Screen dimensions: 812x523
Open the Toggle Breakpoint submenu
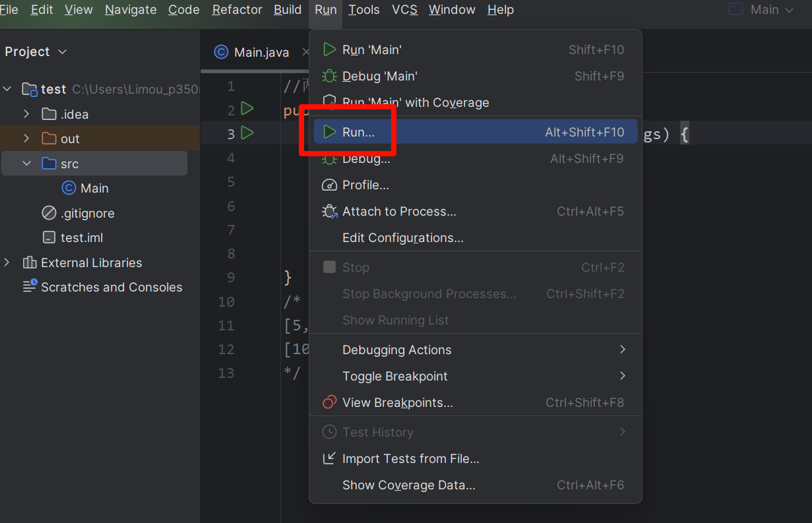point(394,377)
